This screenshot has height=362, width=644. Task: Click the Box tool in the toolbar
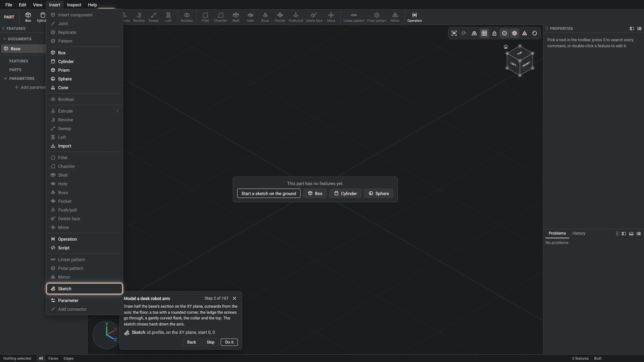(x=28, y=17)
